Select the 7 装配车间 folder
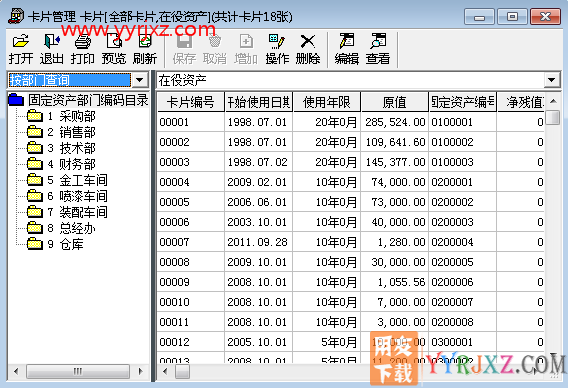 [67, 212]
